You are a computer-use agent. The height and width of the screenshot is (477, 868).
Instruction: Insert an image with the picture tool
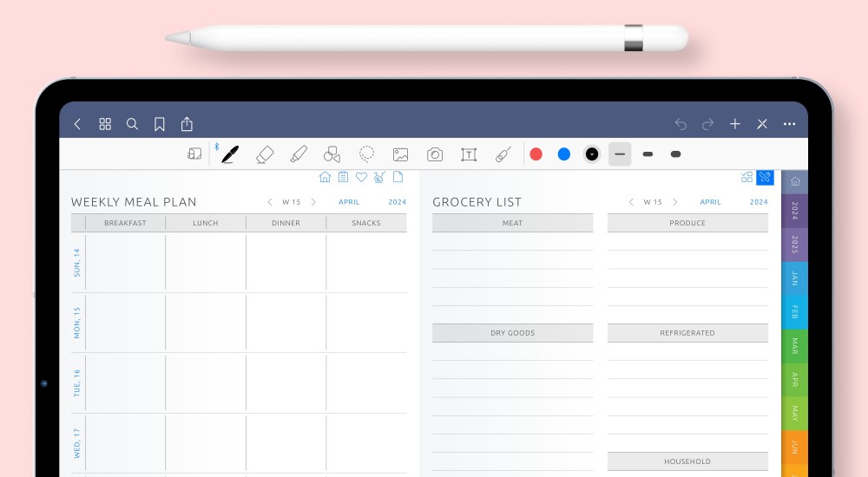[x=401, y=154]
